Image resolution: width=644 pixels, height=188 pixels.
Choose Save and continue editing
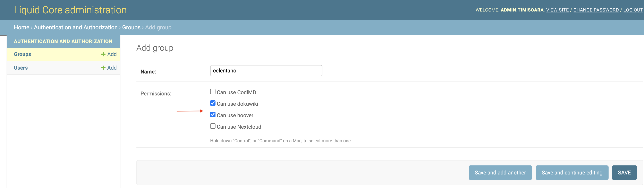coord(572,172)
